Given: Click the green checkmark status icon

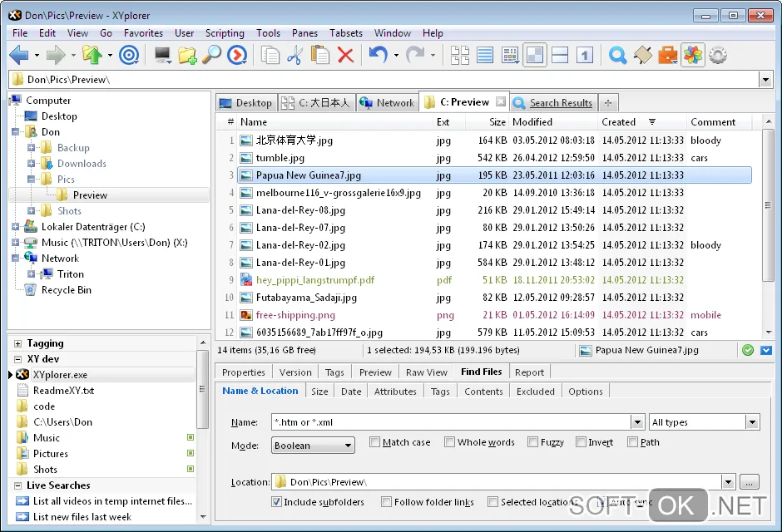Looking at the screenshot, I should point(748,350).
